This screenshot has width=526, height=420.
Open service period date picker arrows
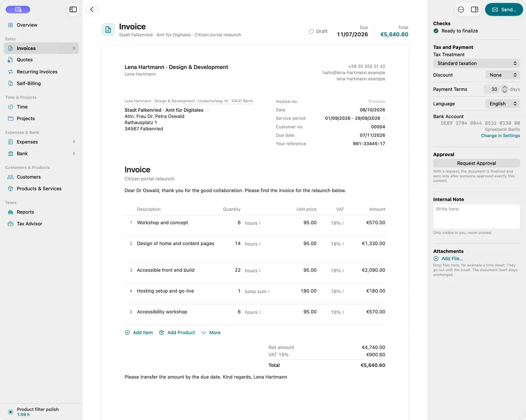pyautogui.click(x=384, y=118)
